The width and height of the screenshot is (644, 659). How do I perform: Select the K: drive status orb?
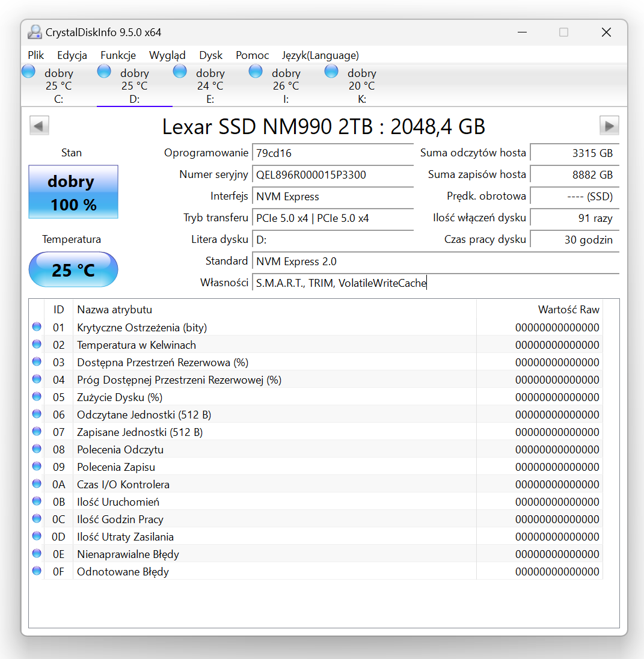(x=331, y=72)
